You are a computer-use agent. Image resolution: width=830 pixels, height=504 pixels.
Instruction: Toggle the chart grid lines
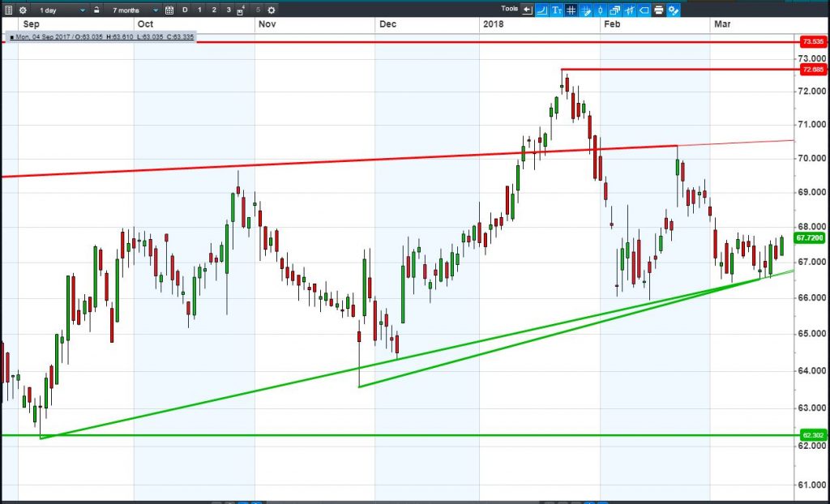[571, 10]
